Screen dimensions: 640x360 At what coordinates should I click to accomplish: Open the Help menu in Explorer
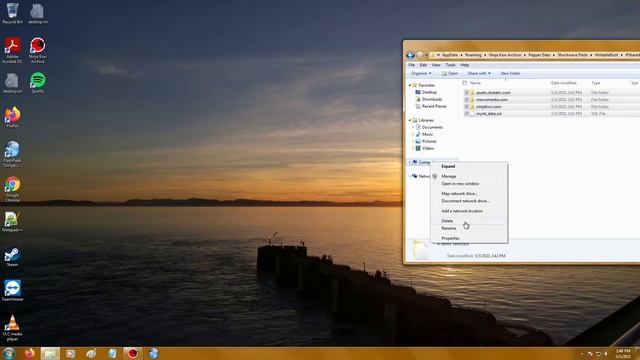tap(464, 65)
